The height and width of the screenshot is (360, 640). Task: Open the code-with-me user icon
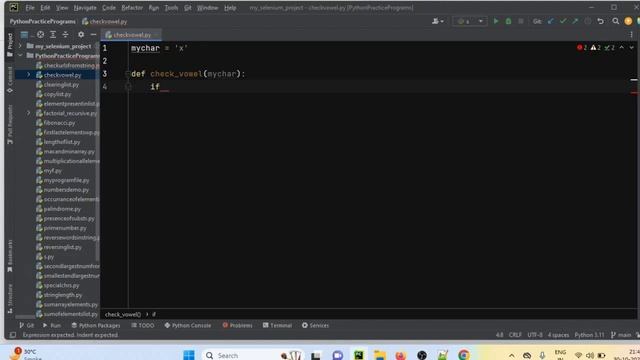437,21
